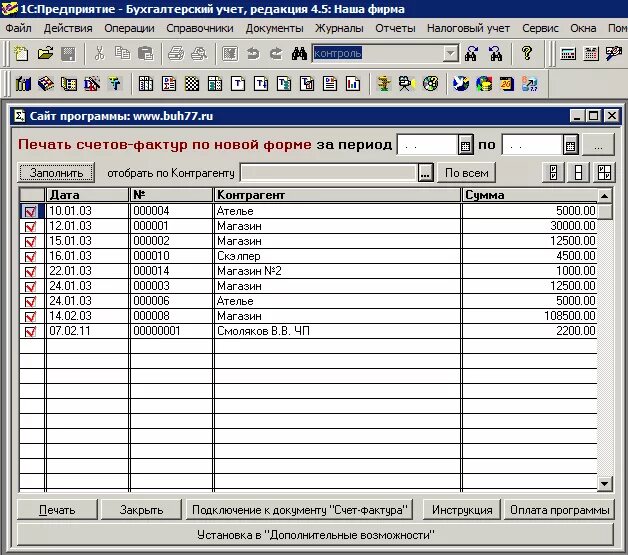Create a new document via toolbar icon

click(x=21, y=53)
